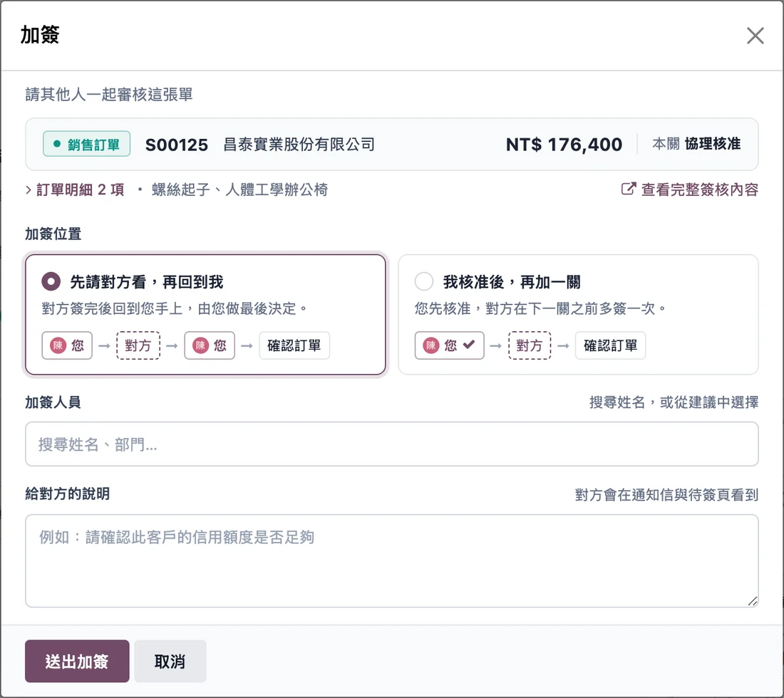Click company name 昌泰實業股份有限公司
The height and width of the screenshot is (698, 784).
[299, 145]
